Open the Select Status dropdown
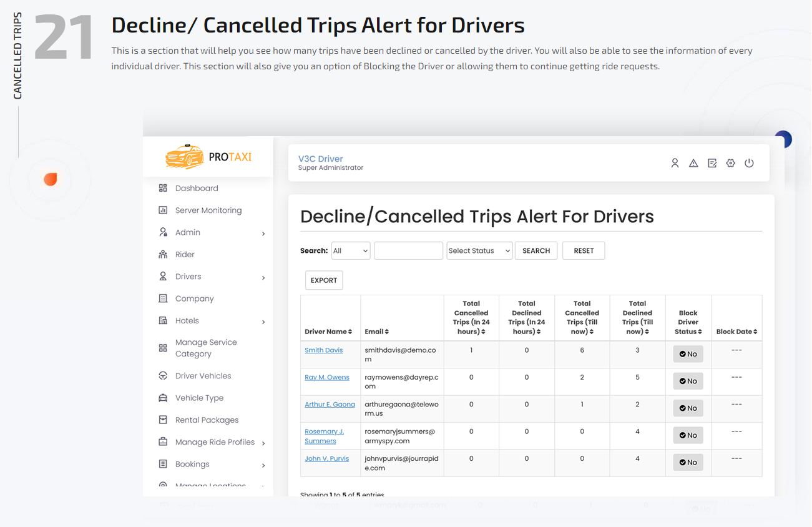812x527 pixels. tap(479, 251)
